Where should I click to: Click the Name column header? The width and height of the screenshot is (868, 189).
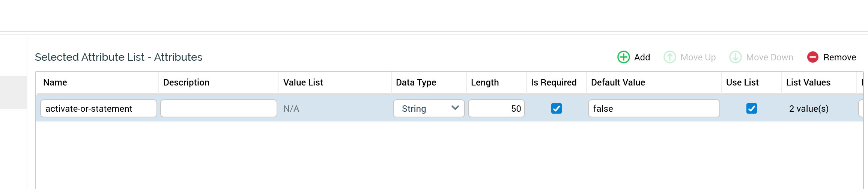[55, 82]
